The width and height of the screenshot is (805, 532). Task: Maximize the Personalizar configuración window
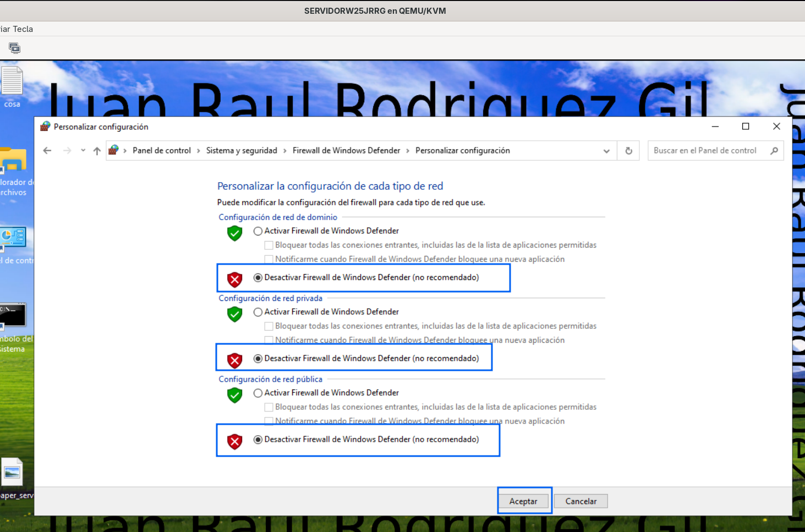[746, 127]
